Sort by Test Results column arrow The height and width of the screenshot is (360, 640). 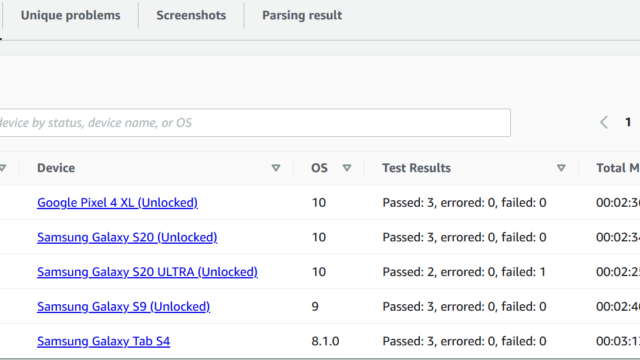pos(561,168)
